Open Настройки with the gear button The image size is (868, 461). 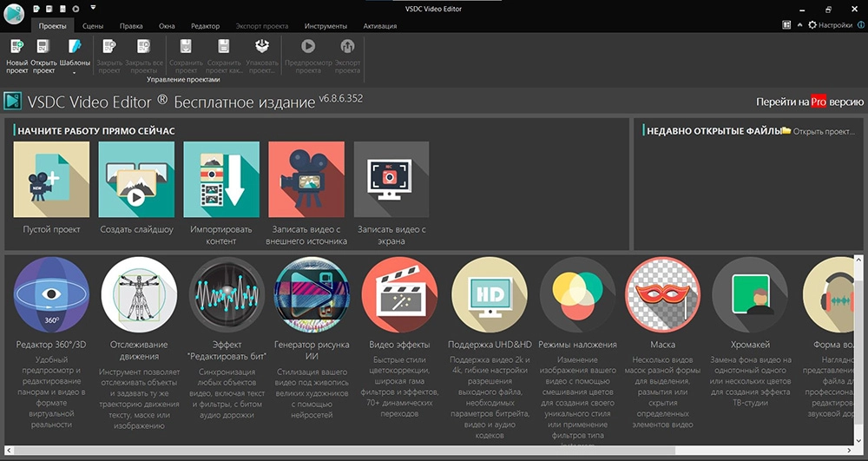point(830,26)
